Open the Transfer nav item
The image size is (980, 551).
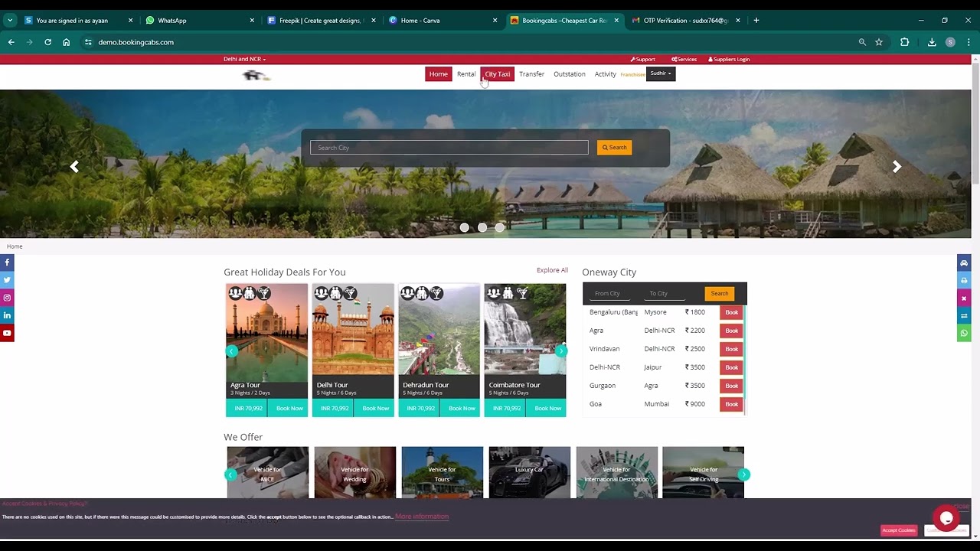click(x=531, y=74)
